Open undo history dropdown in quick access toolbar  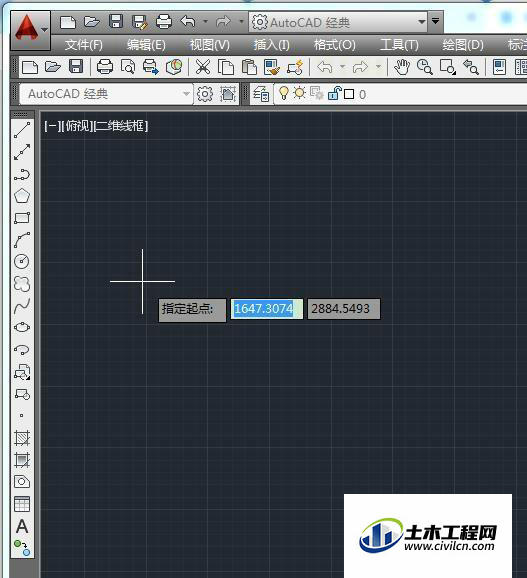tap(206, 22)
